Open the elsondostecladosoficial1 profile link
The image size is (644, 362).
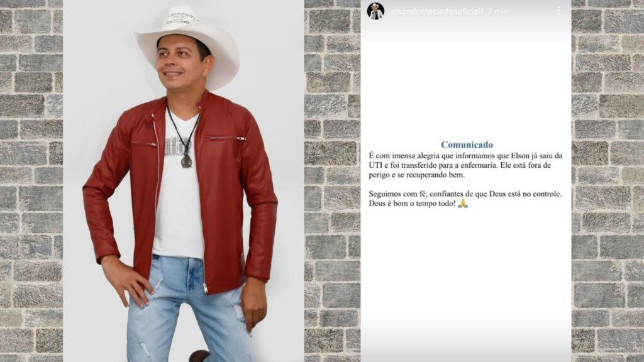click(x=437, y=11)
